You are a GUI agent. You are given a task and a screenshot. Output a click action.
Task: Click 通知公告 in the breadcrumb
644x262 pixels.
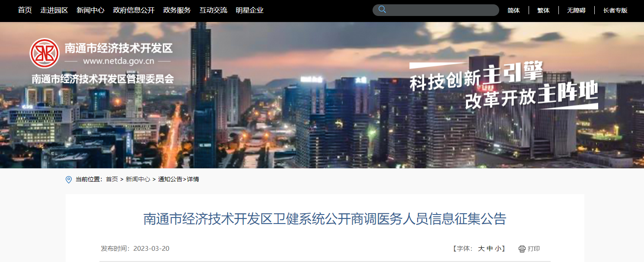coord(170,179)
